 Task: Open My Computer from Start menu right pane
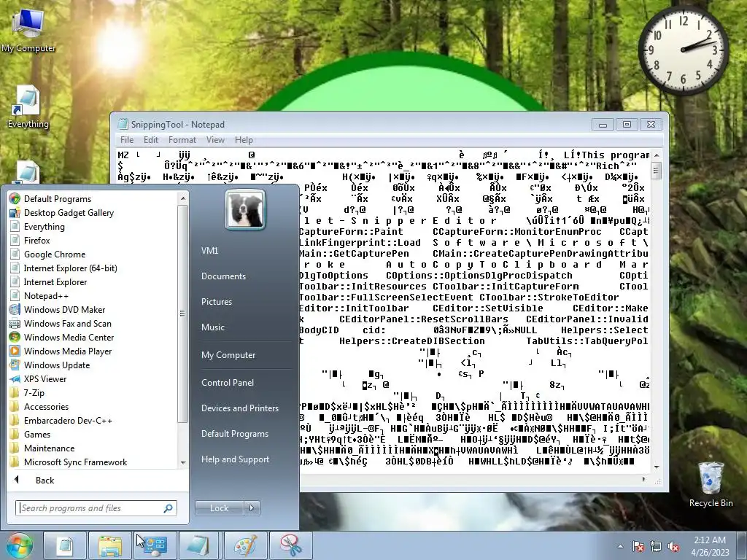228,355
